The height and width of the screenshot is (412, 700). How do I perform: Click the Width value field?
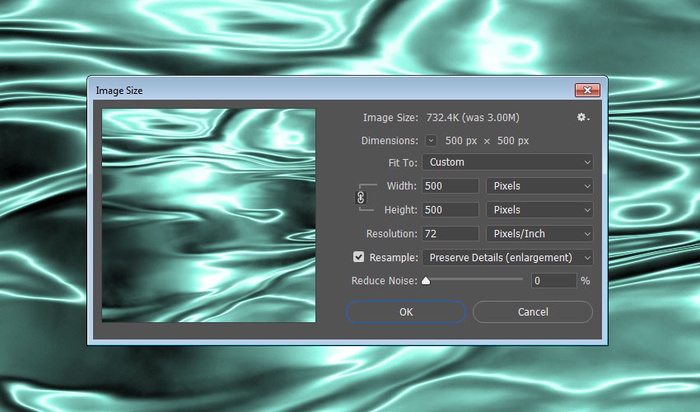click(x=450, y=186)
